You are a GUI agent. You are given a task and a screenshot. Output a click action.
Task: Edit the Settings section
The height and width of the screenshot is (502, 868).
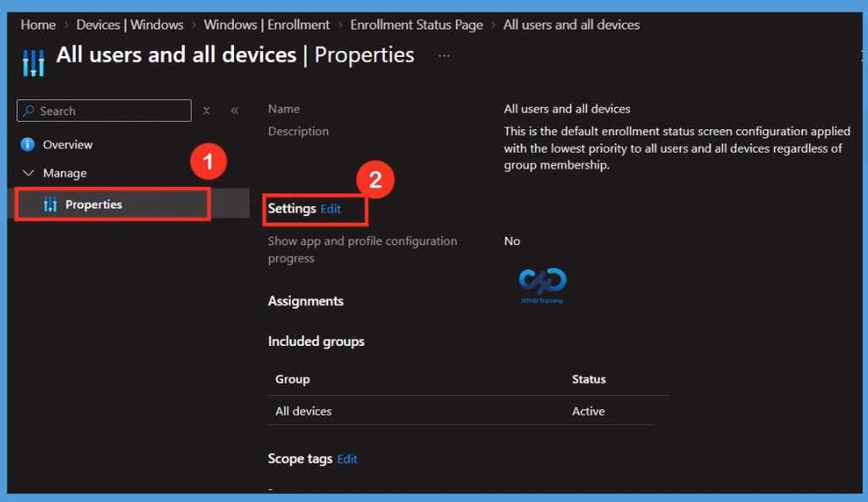(331, 209)
